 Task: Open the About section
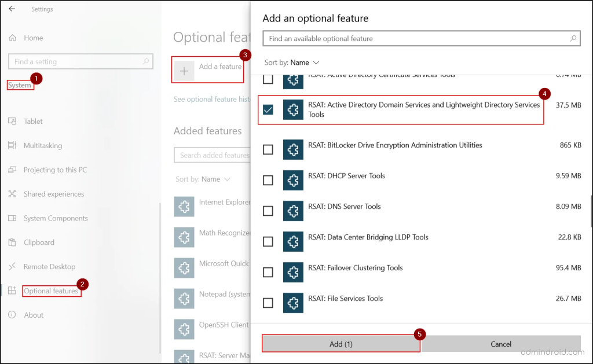pos(34,315)
